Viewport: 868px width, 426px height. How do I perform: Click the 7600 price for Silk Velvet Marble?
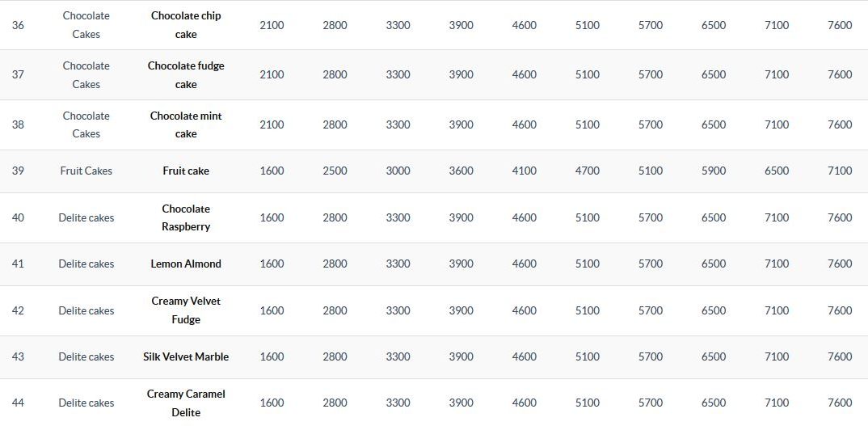[840, 356]
